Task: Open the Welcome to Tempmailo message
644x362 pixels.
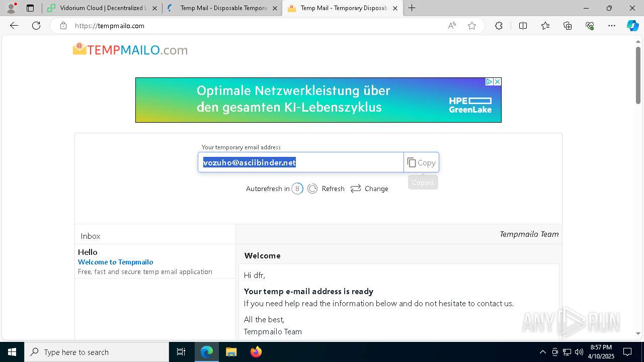Action: pos(155,261)
